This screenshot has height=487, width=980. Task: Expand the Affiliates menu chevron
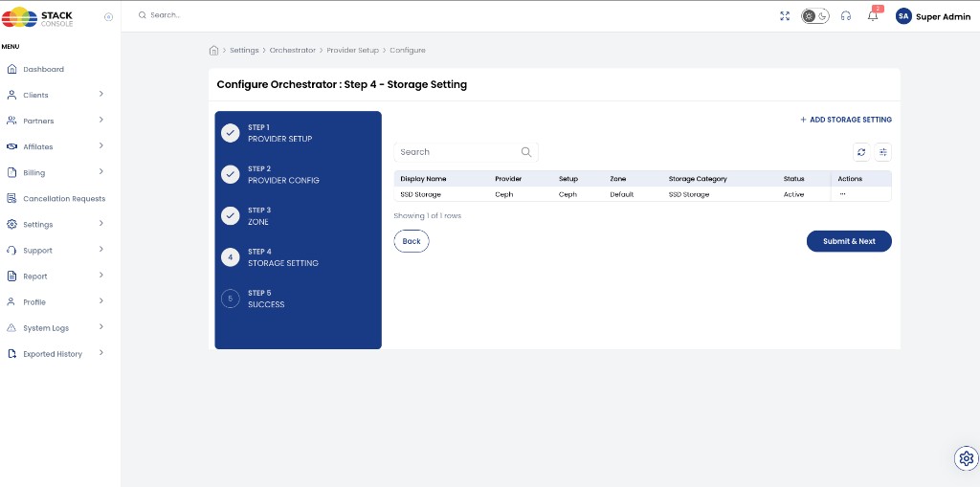tap(101, 146)
